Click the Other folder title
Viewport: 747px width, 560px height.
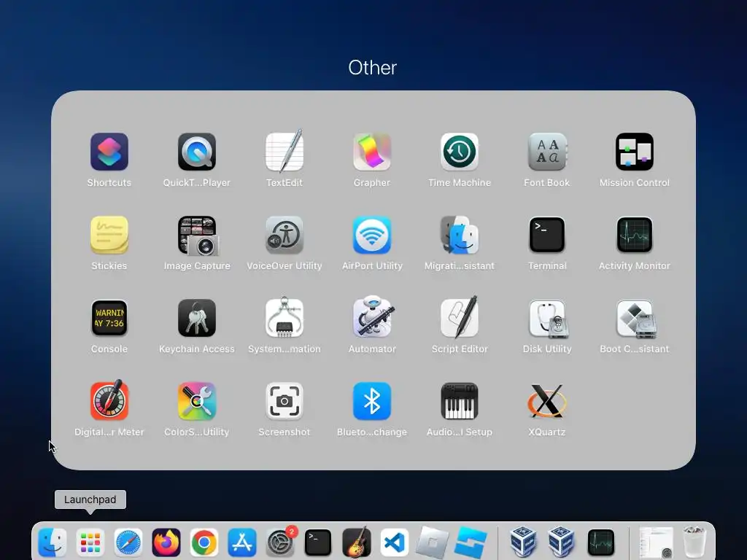[373, 68]
